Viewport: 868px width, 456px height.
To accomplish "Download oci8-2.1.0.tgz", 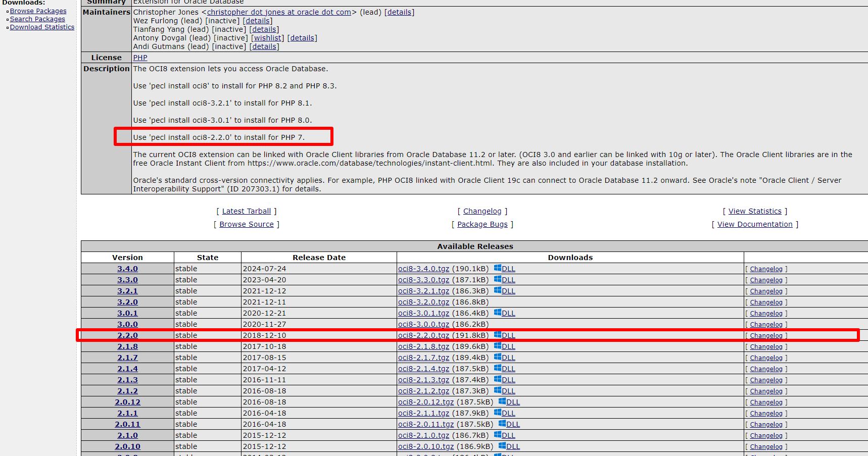I will [x=423, y=435].
